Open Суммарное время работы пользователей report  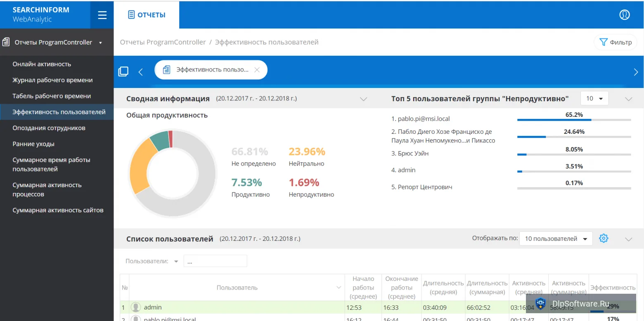click(x=51, y=164)
